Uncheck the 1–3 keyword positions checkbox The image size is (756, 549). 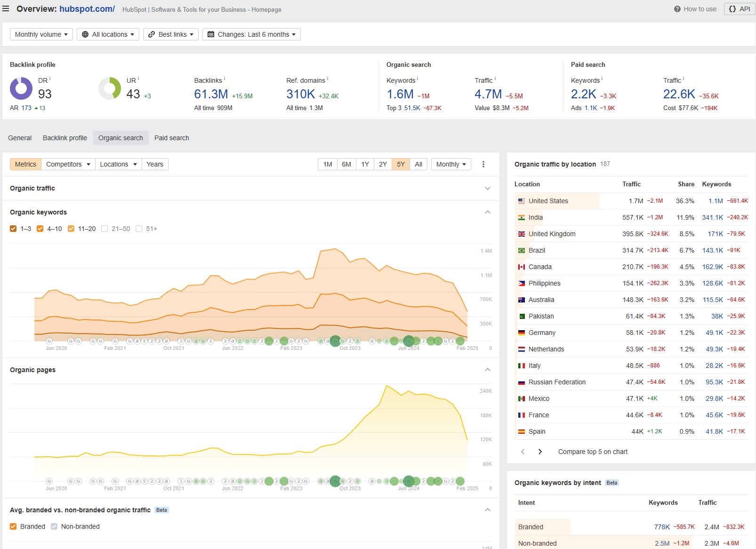click(13, 229)
